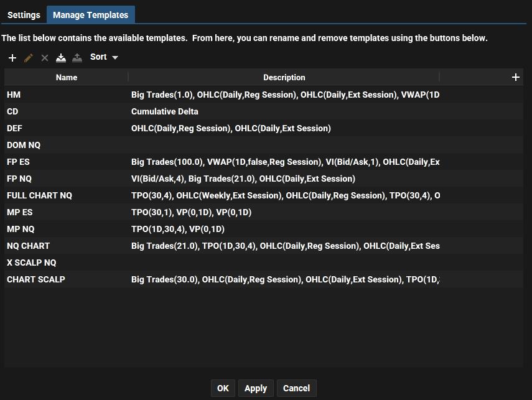
Task: Click the Cancel button
Action: (297, 388)
